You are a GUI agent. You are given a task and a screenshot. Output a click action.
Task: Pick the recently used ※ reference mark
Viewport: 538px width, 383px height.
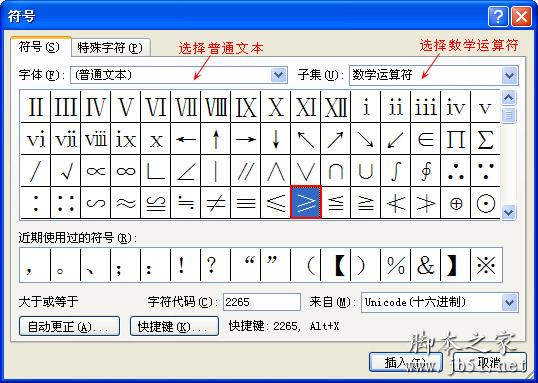(x=486, y=265)
